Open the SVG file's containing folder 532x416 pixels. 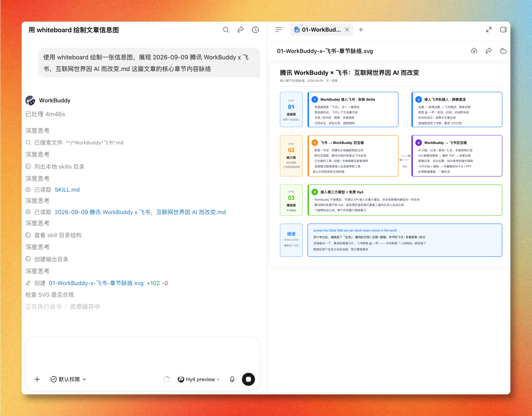coord(503,51)
